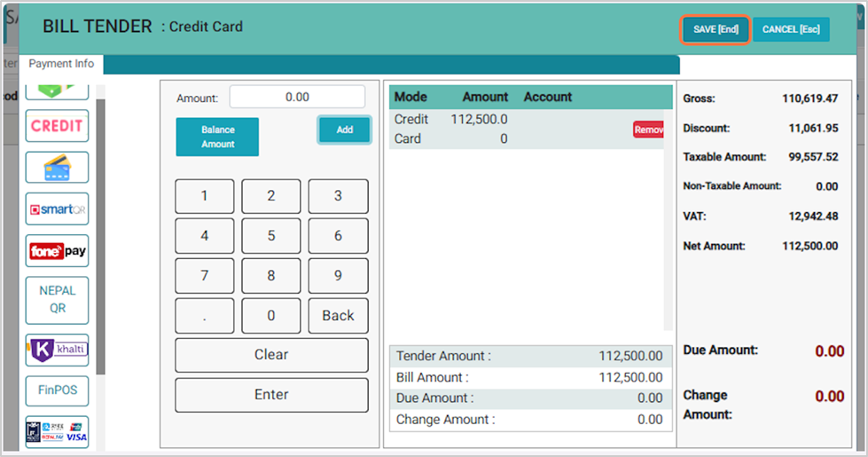Select the CREDIT payment mode
This screenshot has height=457, width=868.
pyautogui.click(x=57, y=126)
